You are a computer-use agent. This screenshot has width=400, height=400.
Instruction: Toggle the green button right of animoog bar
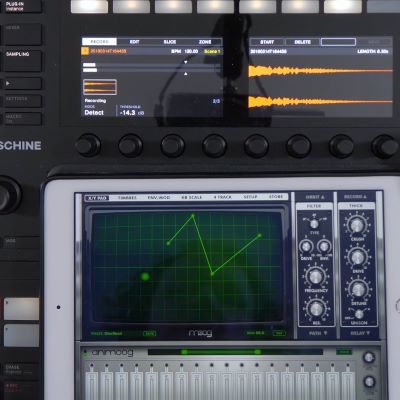344,352
